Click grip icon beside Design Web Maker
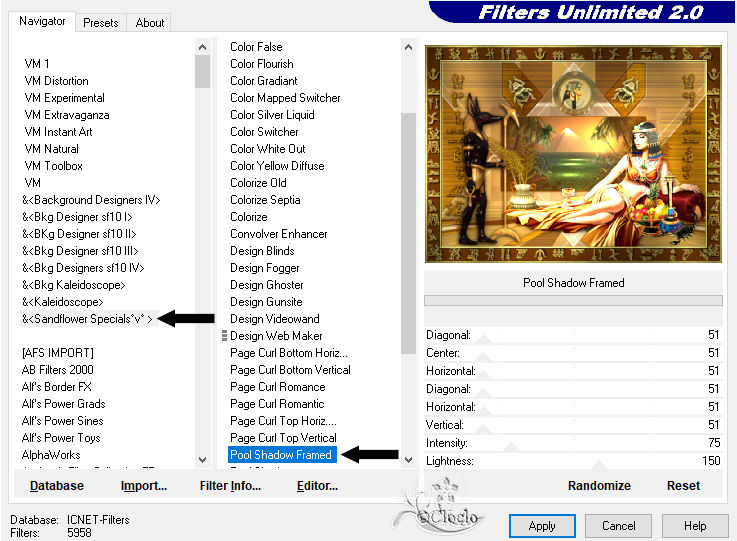 (x=224, y=336)
